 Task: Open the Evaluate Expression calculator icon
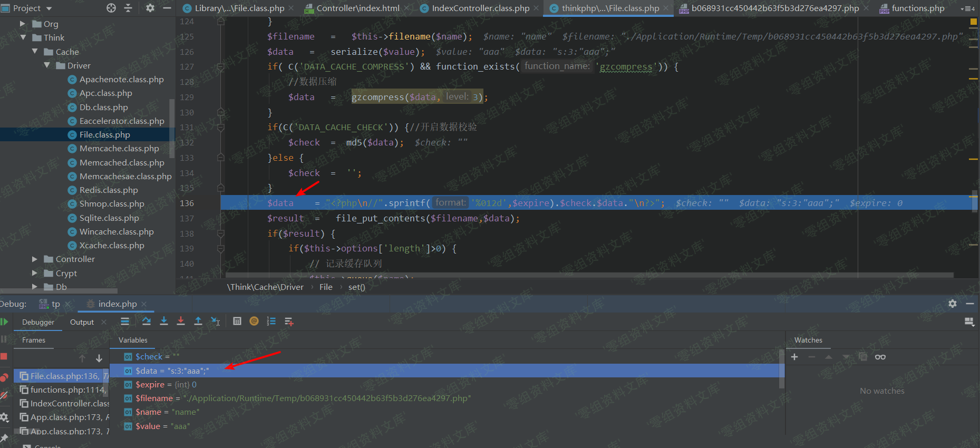click(237, 321)
